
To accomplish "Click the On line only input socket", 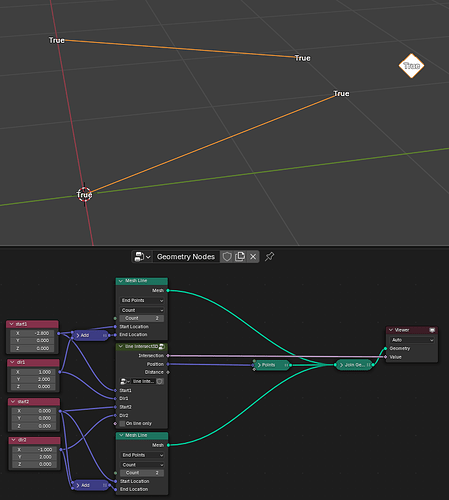I will coord(115,424).
